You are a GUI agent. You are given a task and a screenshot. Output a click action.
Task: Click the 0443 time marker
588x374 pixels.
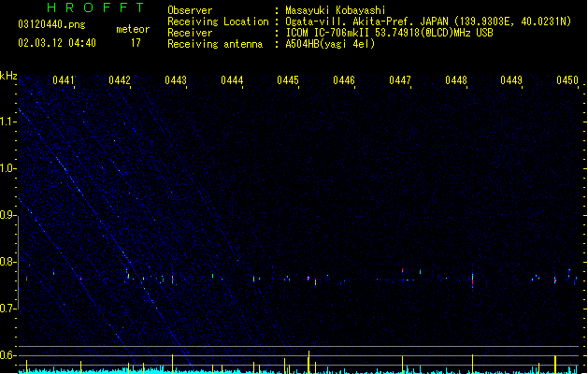pyautogui.click(x=176, y=80)
